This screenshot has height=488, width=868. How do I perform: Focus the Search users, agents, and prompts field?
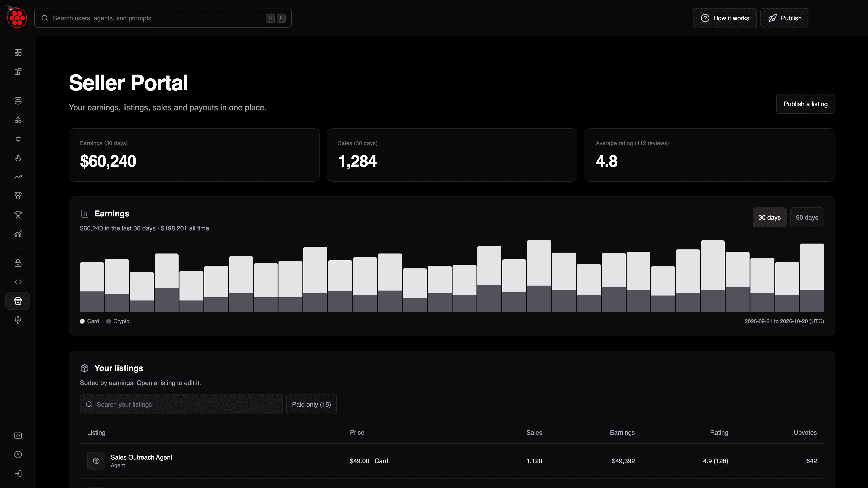pos(163,18)
